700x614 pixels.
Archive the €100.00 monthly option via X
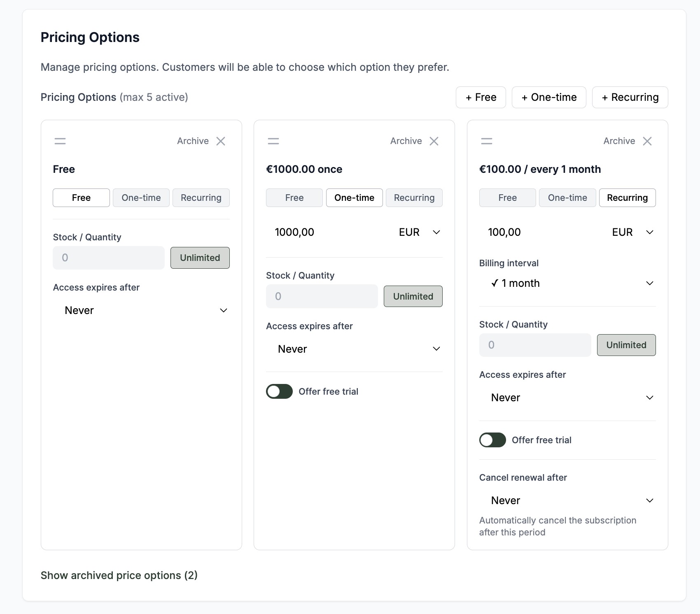pos(647,141)
